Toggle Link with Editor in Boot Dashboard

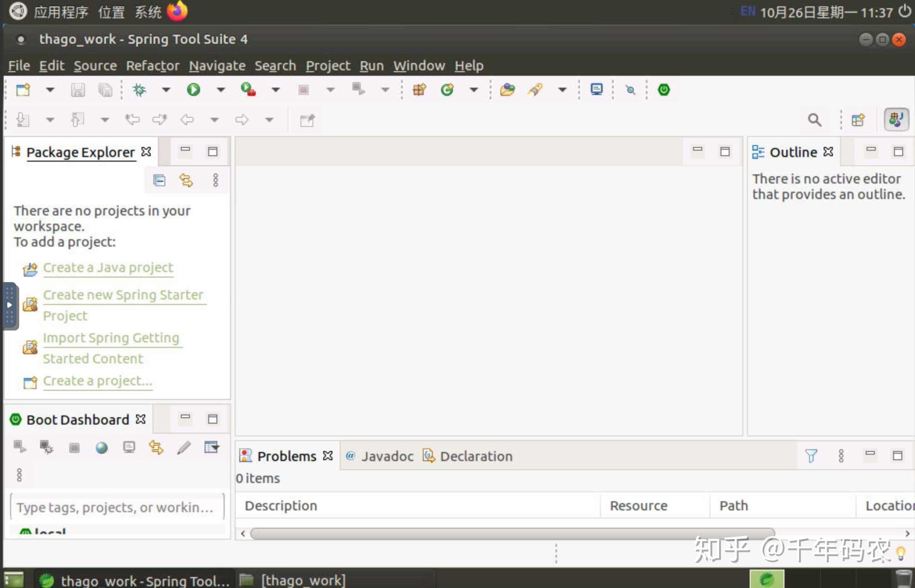click(x=156, y=447)
